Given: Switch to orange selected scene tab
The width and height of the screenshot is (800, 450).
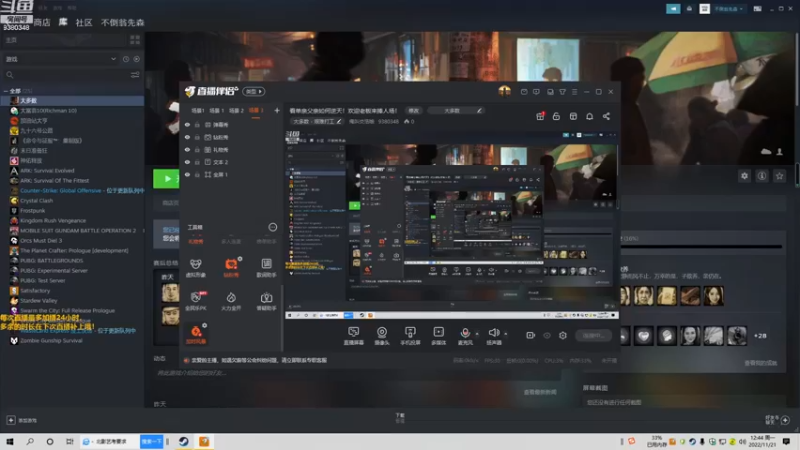Looking at the screenshot, I should [256, 110].
